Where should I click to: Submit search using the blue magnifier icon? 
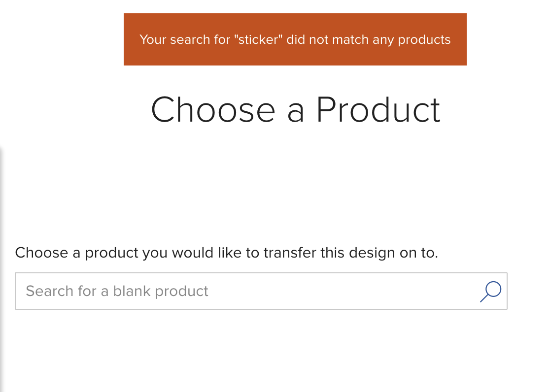(x=490, y=292)
